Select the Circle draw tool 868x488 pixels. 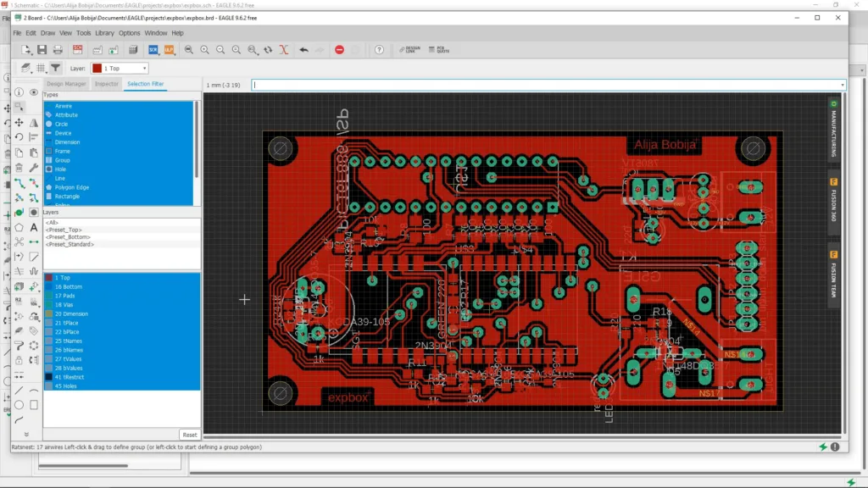(x=19, y=405)
